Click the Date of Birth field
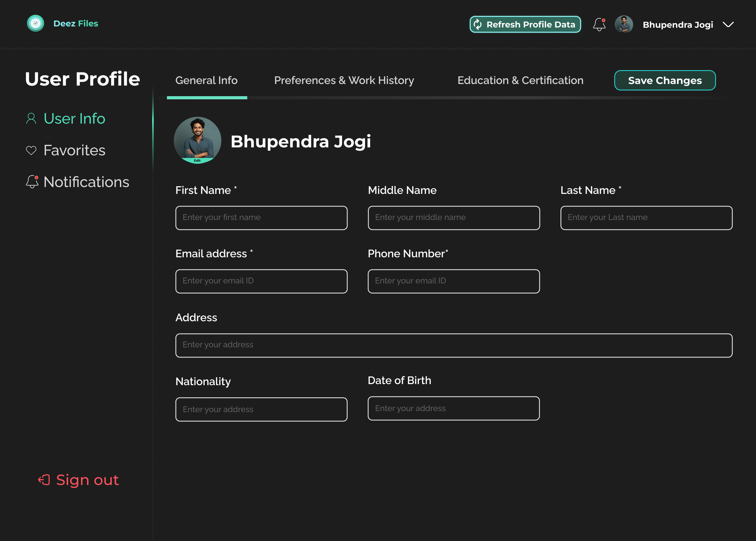This screenshot has height=541, width=756. click(x=454, y=408)
